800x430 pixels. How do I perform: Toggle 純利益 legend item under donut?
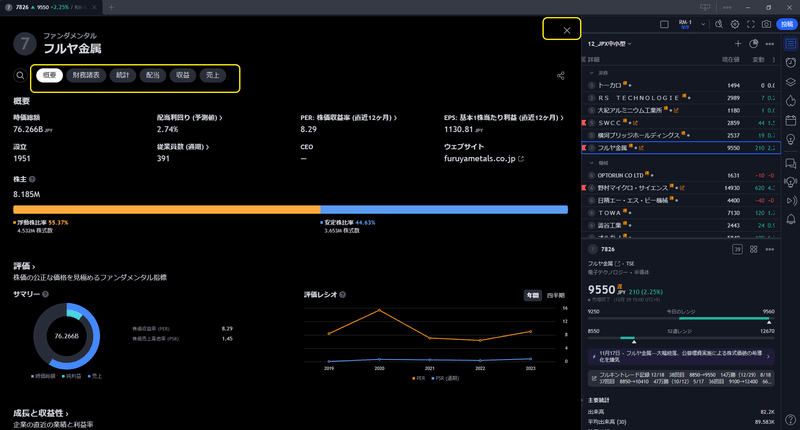(71, 376)
